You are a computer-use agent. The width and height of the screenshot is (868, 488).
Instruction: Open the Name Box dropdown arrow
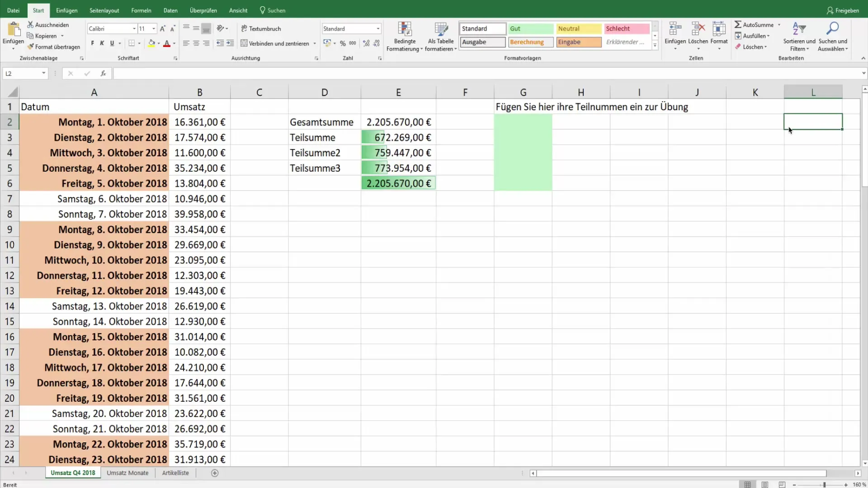(43, 73)
